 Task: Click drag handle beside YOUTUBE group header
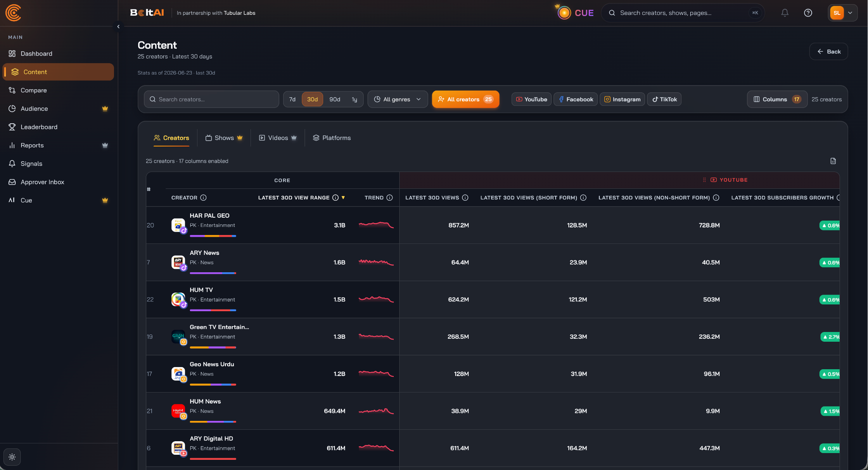coord(704,180)
